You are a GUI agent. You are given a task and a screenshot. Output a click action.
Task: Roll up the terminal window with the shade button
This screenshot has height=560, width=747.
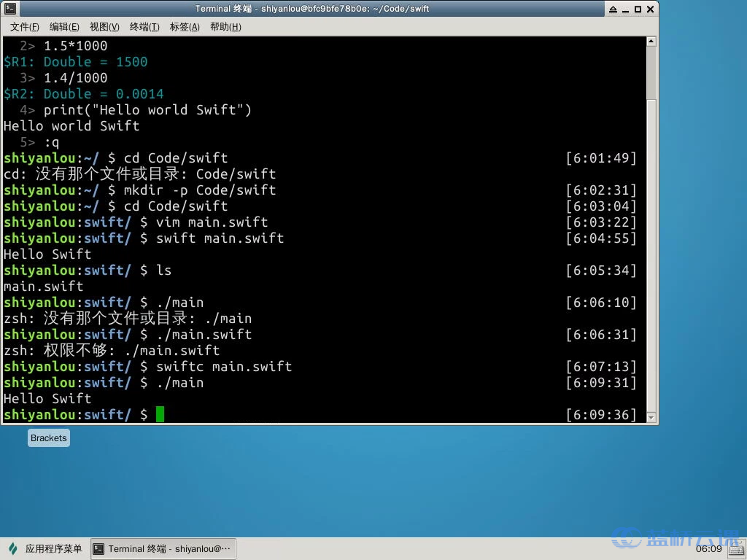tap(611, 9)
